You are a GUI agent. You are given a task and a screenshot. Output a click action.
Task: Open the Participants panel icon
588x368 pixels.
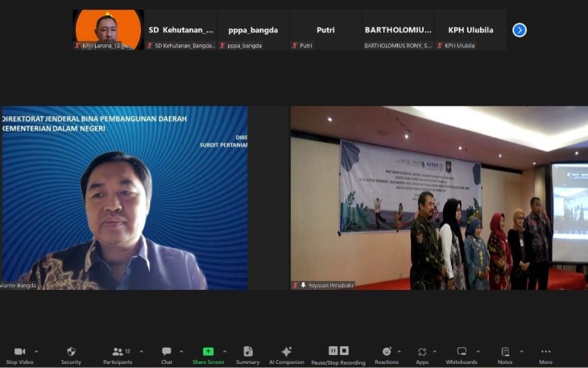(118, 352)
